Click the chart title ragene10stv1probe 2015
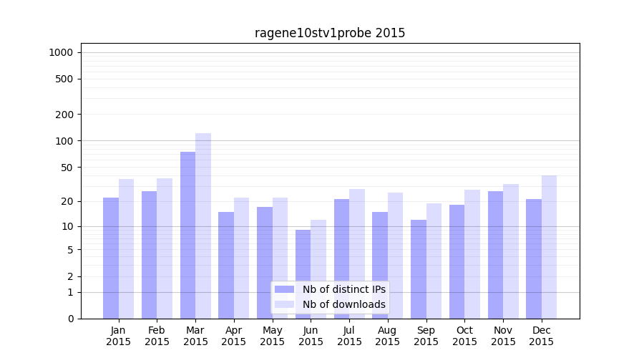 (330, 33)
